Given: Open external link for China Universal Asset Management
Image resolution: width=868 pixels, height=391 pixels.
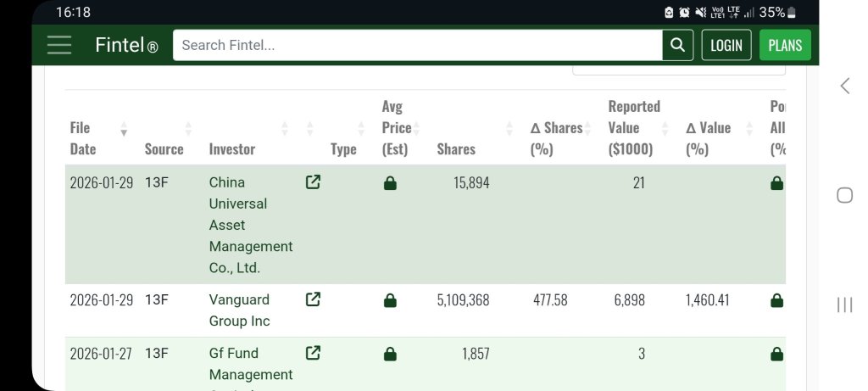Looking at the screenshot, I should [313, 182].
